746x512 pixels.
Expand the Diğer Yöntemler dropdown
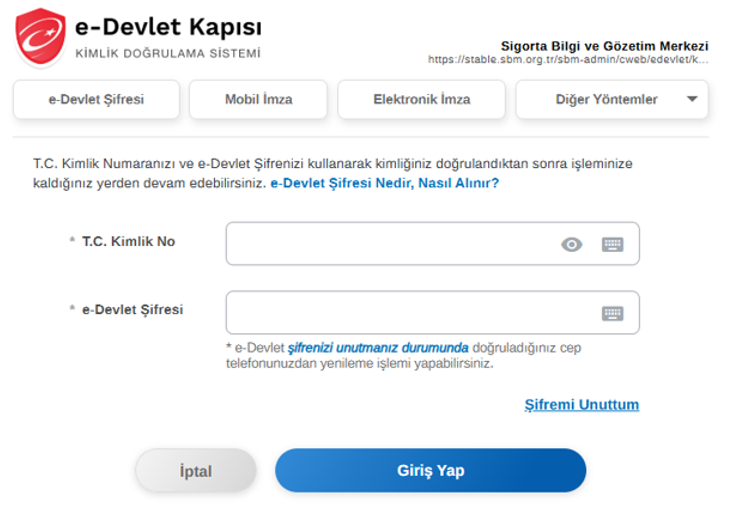(x=612, y=100)
